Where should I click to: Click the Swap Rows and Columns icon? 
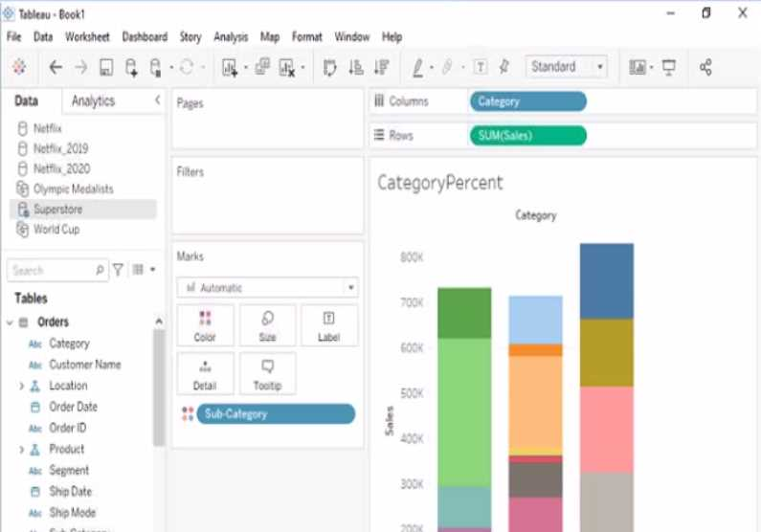330,67
